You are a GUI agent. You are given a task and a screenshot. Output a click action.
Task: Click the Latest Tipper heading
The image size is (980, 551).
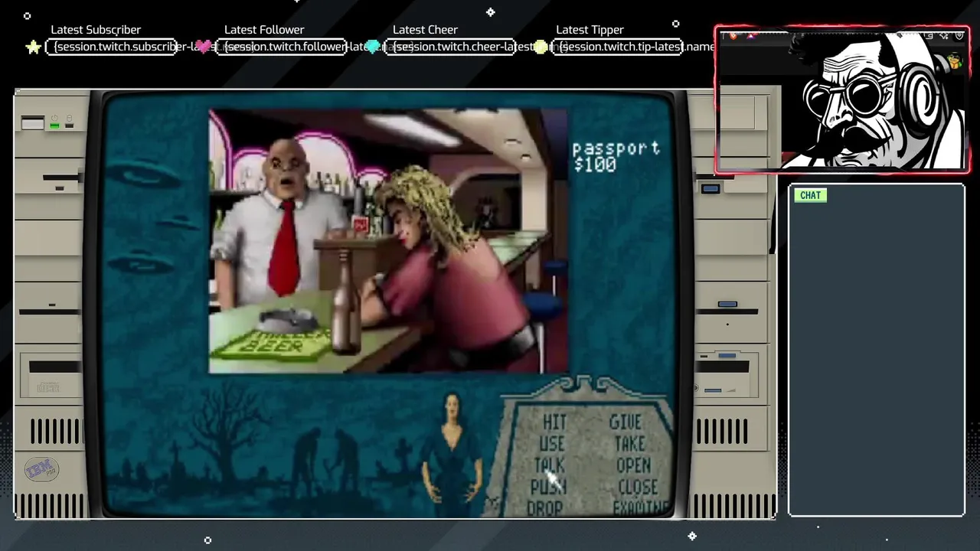(590, 30)
